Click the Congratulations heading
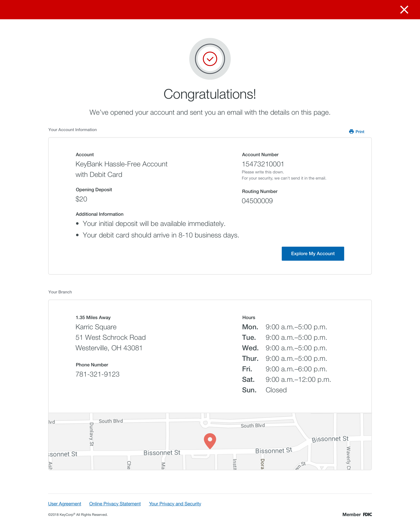The height and width of the screenshot is (524, 420). point(210,94)
